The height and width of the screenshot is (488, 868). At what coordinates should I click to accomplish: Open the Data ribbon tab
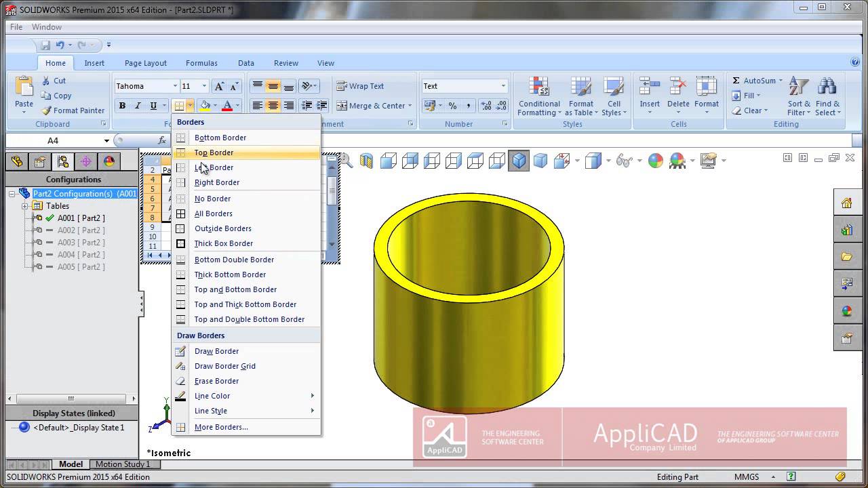click(246, 63)
